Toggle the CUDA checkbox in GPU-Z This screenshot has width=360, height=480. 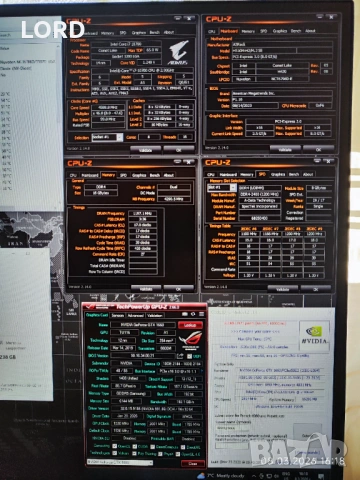135,446
